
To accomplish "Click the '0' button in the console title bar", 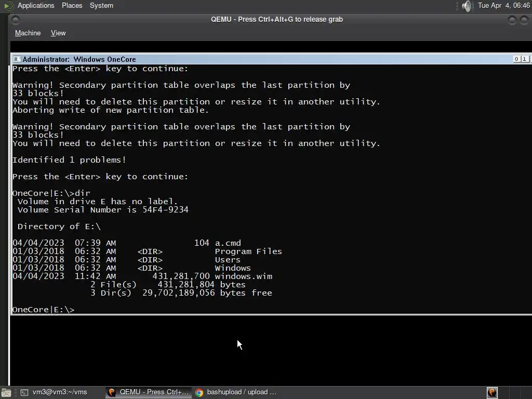I will pos(516,59).
